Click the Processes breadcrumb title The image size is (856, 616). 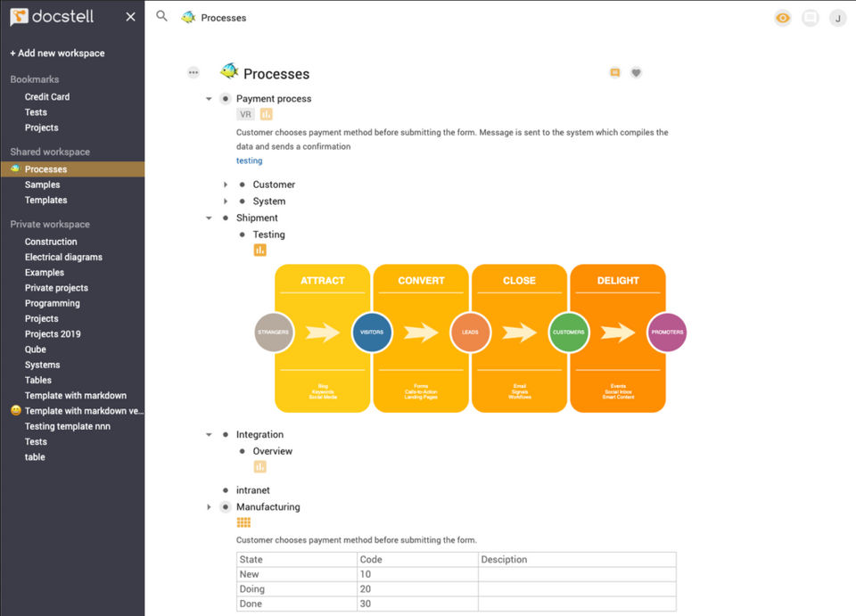click(223, 18)
